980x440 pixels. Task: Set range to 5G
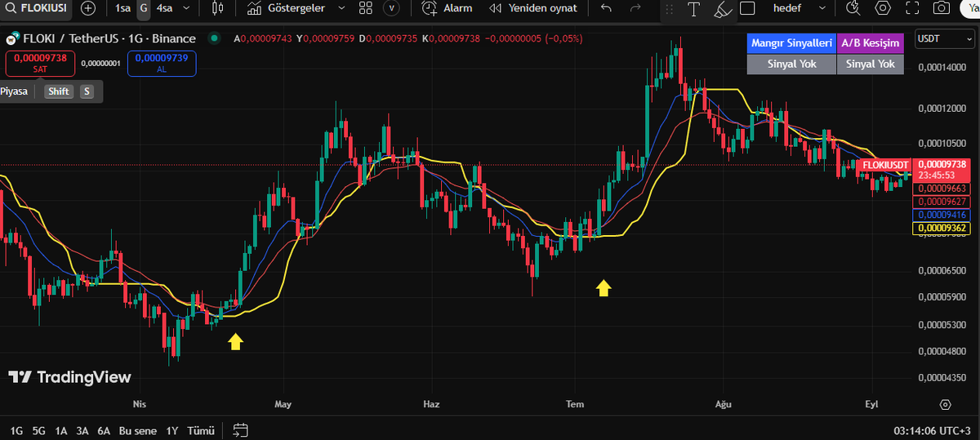pyautogui.click(x=39, y=430)
